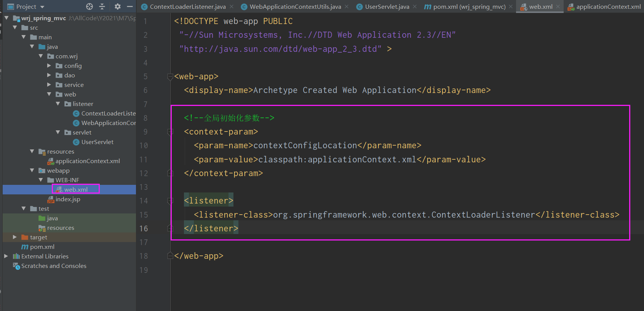Click the Maven pom.xml file icon in tree
644x311 pixels.
pyautogui.click(x=25, y=247)
